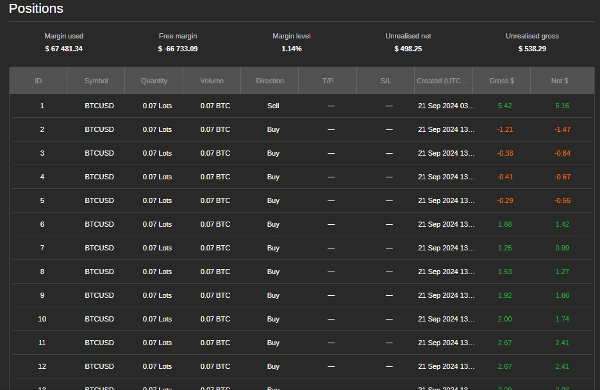Click the Margin level 1.14% value
Screen dimensions: 600x390
click(x=292, y=49)
